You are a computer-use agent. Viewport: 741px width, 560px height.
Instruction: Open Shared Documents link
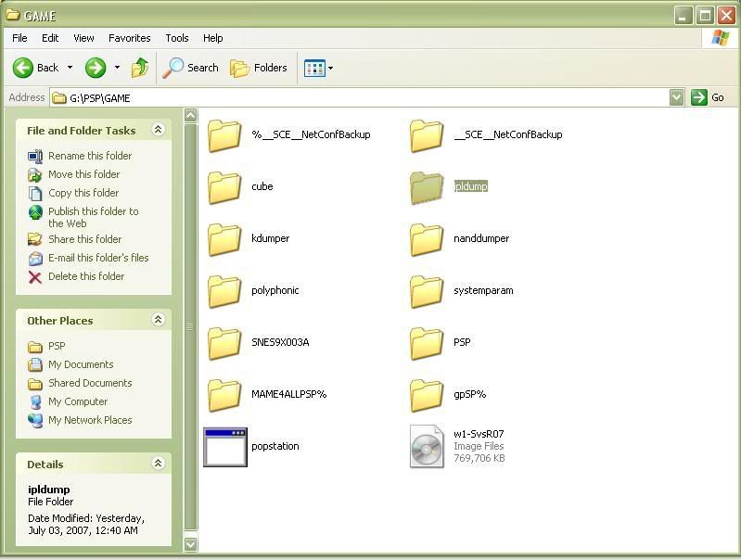click(x=90, y=383)
